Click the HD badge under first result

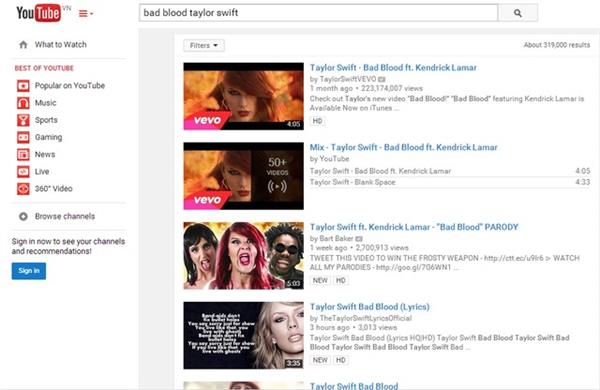coord(317,121)
